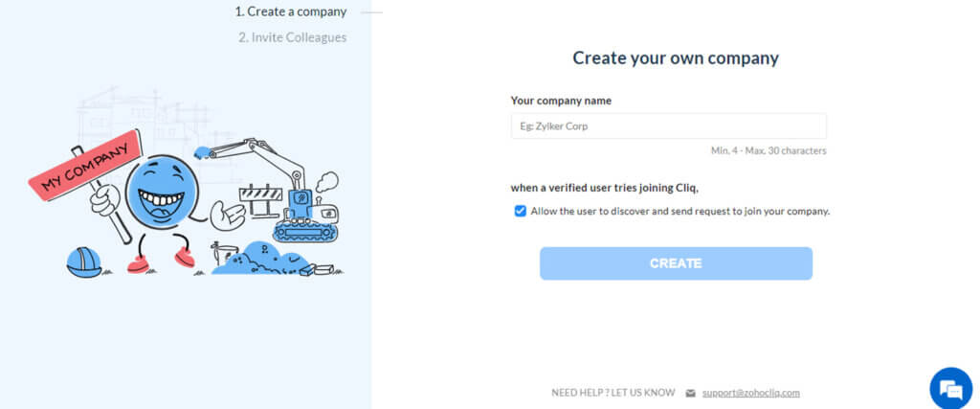Image resolution: width=980 pixels, height=409 pixels.
Task: Click the envelope icon beside support email
Action: (x=690, y=393)
